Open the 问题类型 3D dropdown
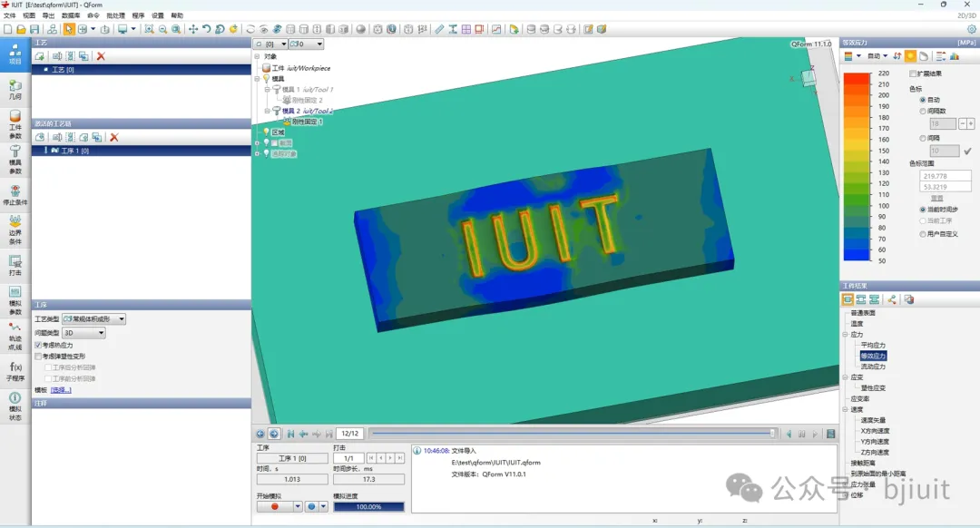This screenshot has height=528, width=980. tap(83, 333)
